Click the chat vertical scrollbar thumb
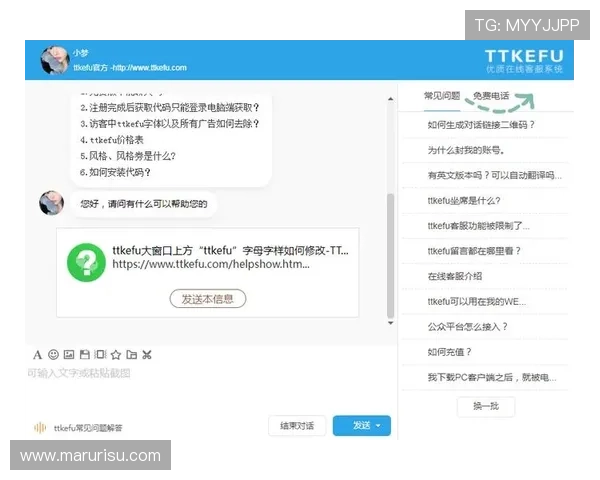This screenshot has height=480, width=600. (390, 256)
